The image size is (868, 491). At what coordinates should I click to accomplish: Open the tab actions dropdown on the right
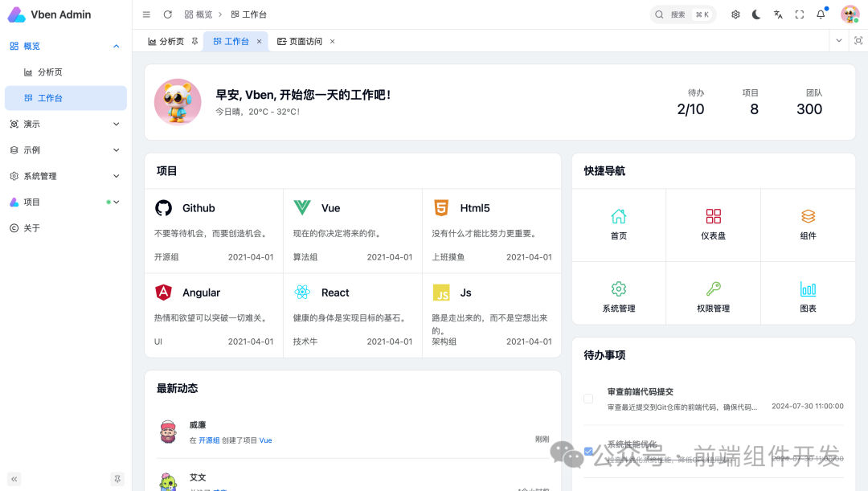point(838,40)
